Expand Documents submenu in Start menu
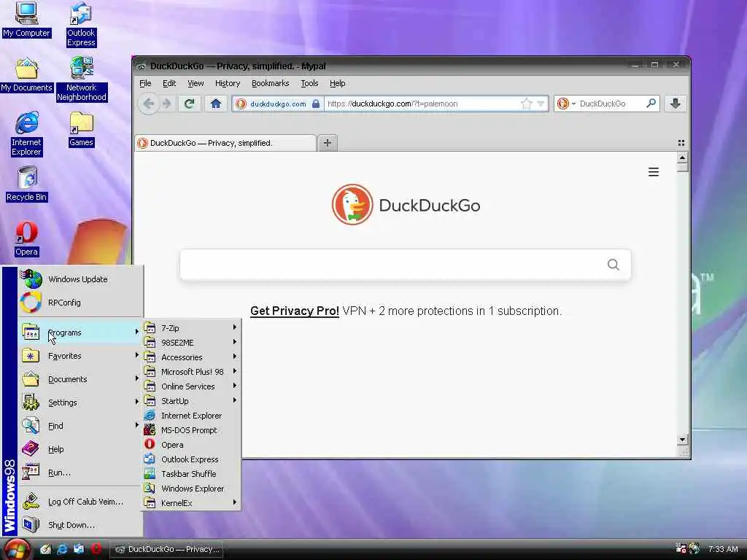This screenshot has height=560, width=747. (x=80, y=379)
